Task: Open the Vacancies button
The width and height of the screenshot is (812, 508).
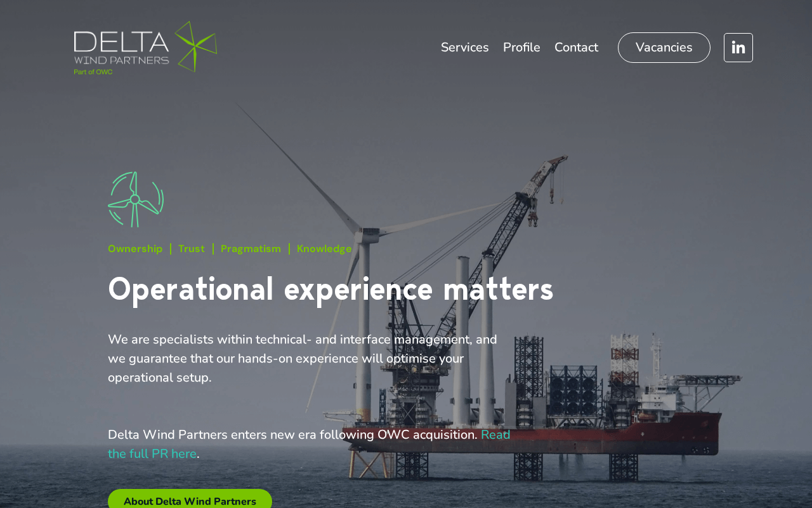Action: point(664,48)
